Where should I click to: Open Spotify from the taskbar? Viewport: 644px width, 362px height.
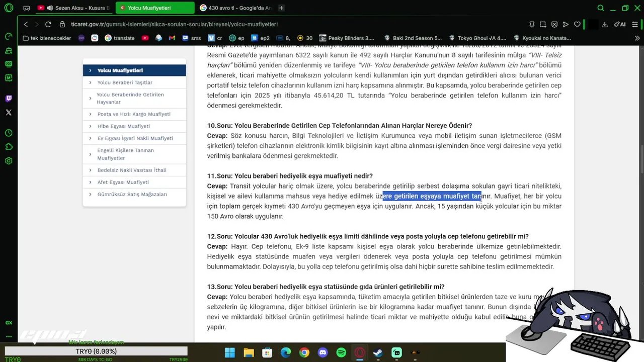341,352
